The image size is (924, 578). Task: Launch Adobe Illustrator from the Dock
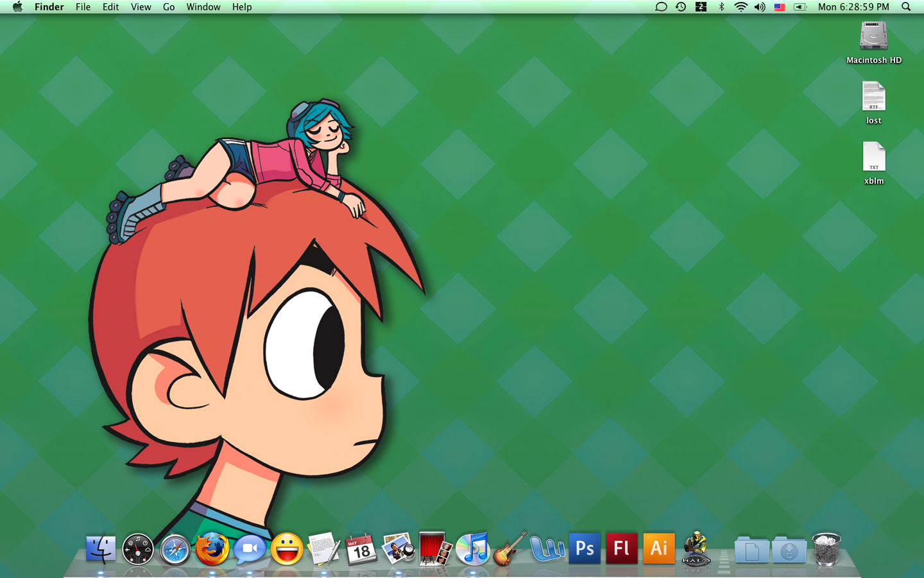pos(659,548)
